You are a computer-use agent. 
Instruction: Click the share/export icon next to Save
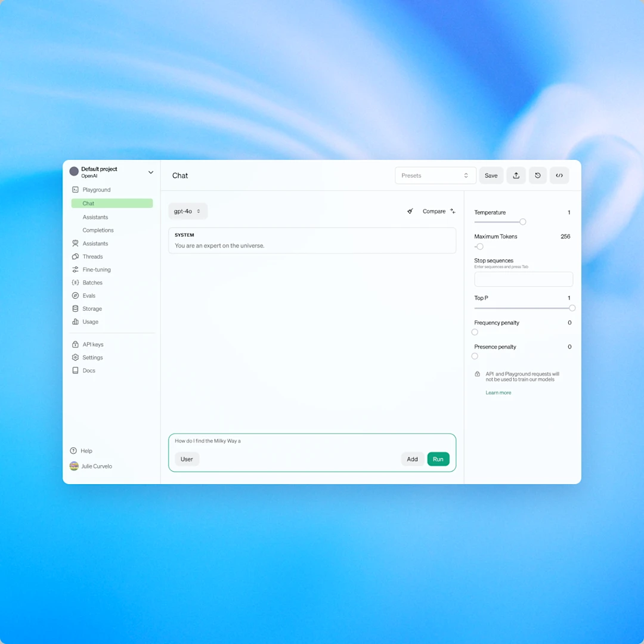[x=516, y=175]
